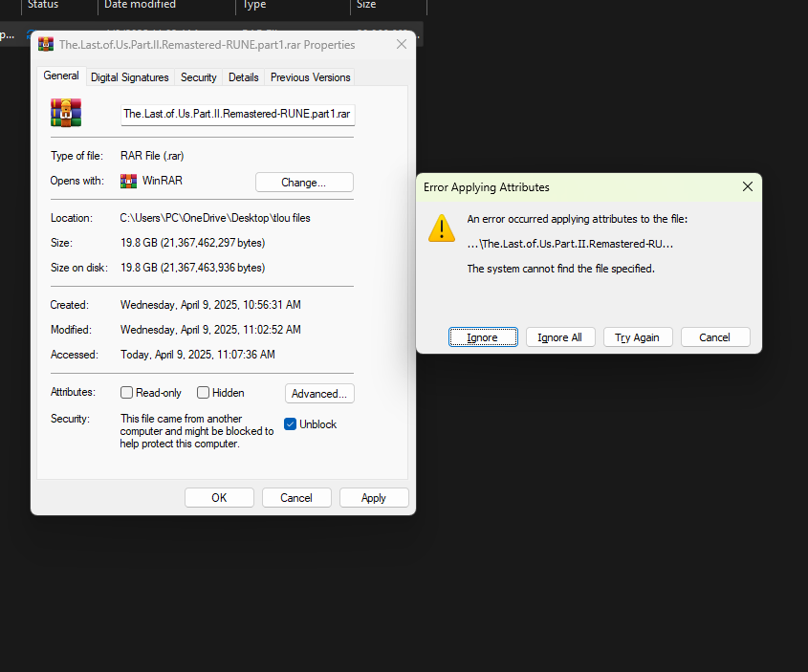This screenshot has height=672, width=808.
Task: Click the Change... button for default app
Action: pyautogui.click(x=304, y=183)
